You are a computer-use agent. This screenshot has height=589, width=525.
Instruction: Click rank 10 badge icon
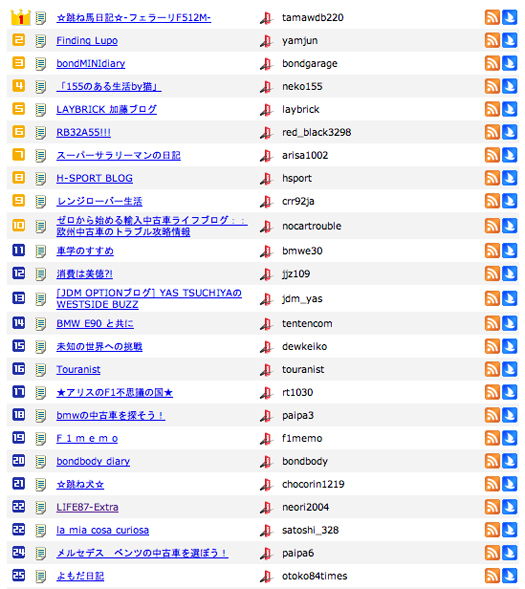[18, 225]
